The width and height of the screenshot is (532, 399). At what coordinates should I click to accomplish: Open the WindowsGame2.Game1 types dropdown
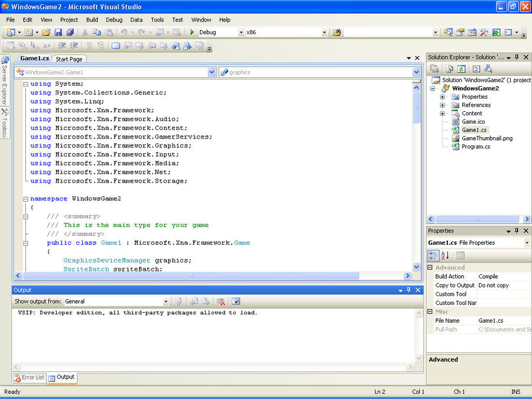tap(212, 72)
